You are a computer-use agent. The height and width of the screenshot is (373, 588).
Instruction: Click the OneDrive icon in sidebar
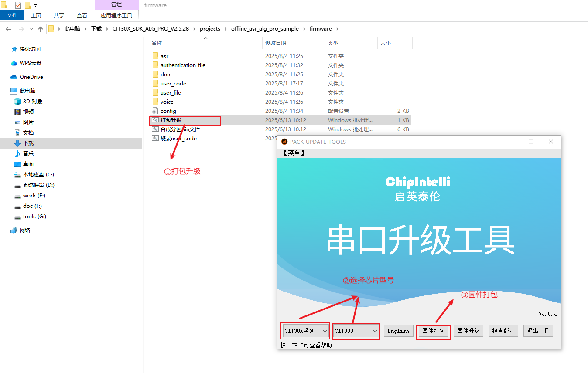click(14, 77)
